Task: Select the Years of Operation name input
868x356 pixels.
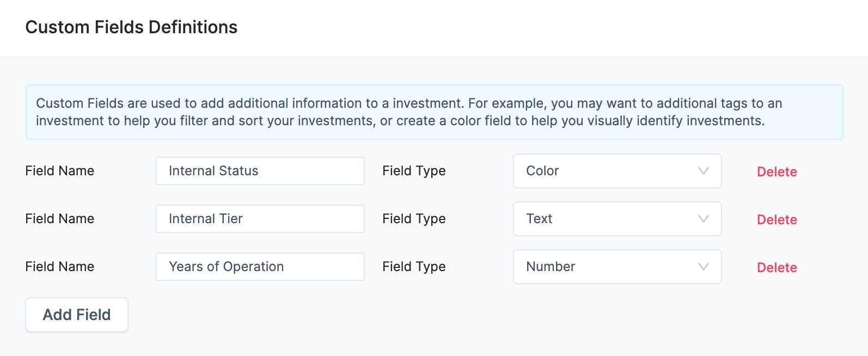Action: pyautogui.click(x=260, y=267)
